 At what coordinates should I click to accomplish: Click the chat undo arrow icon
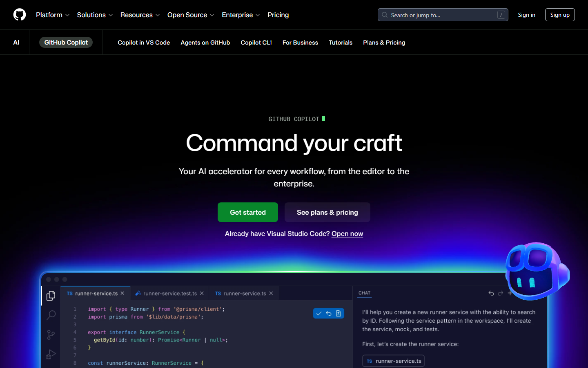(491, 293)
